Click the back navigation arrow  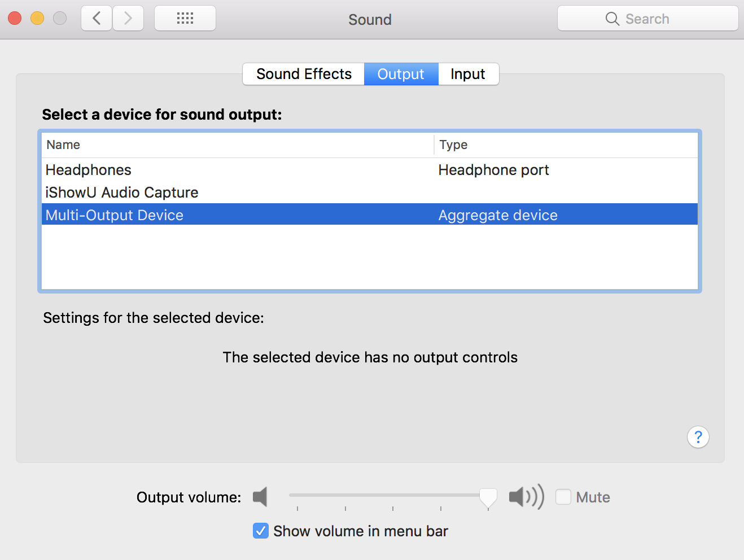(x=97, y=19)
